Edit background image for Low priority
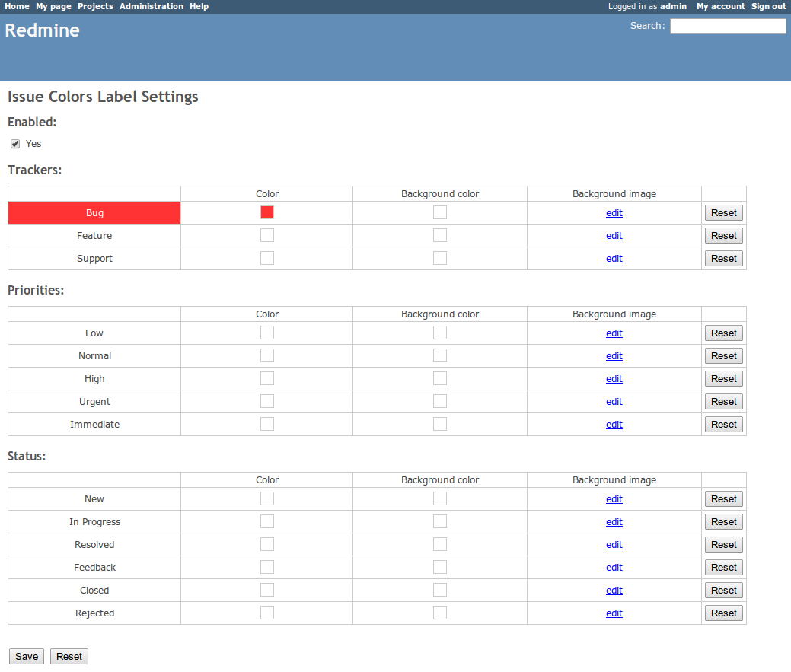Screen dimensions: 791x672 click(614, 333)
